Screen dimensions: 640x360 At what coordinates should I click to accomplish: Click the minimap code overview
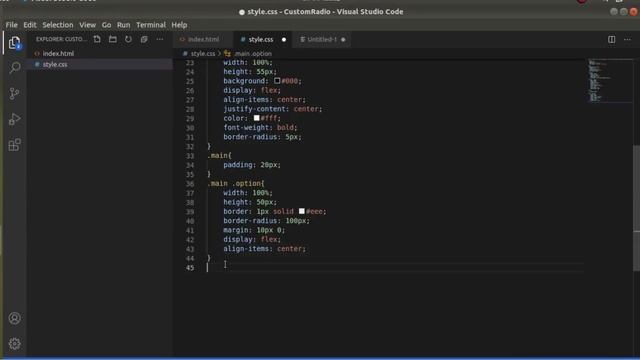tap(610, 80)
